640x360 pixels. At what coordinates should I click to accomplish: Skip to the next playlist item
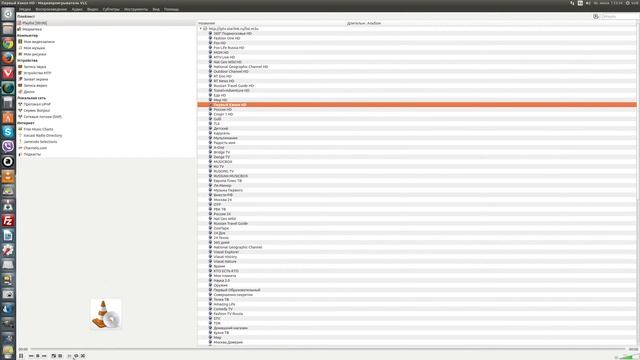(x=44, y=356)
